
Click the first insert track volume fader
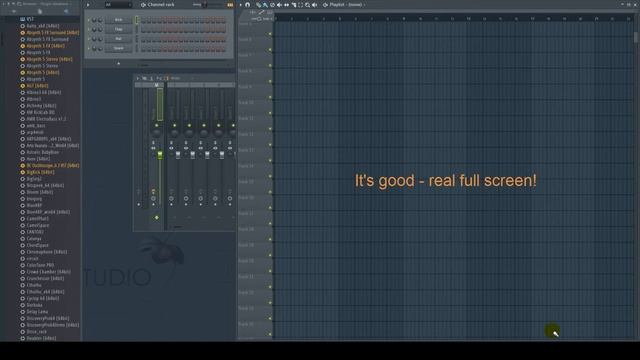point(178,155)
